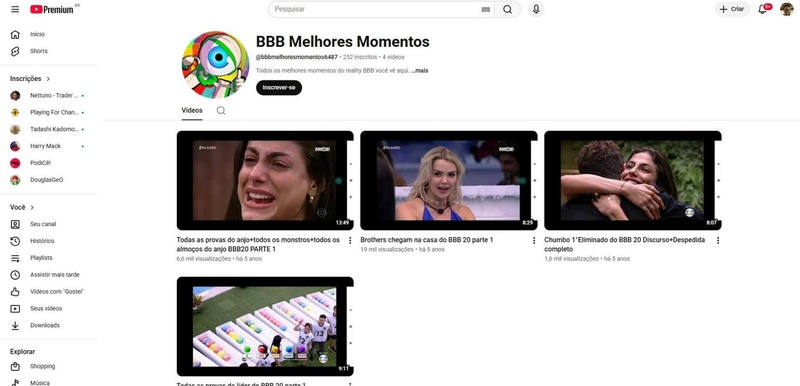This screenshot has height=386, width=800.
Task: Open title Todas as provas do anjo
Action: 258,244
